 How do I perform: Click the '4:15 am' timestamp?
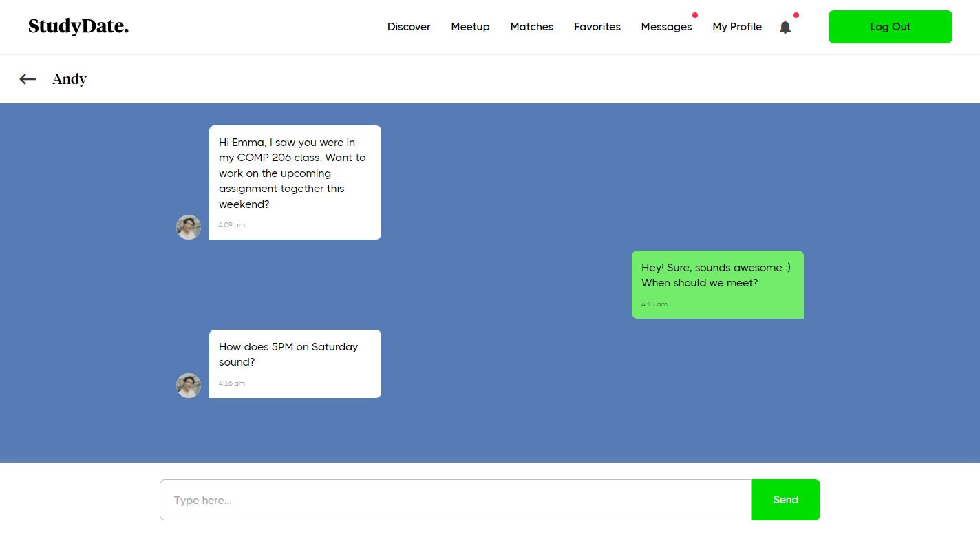tap(654, 304)
